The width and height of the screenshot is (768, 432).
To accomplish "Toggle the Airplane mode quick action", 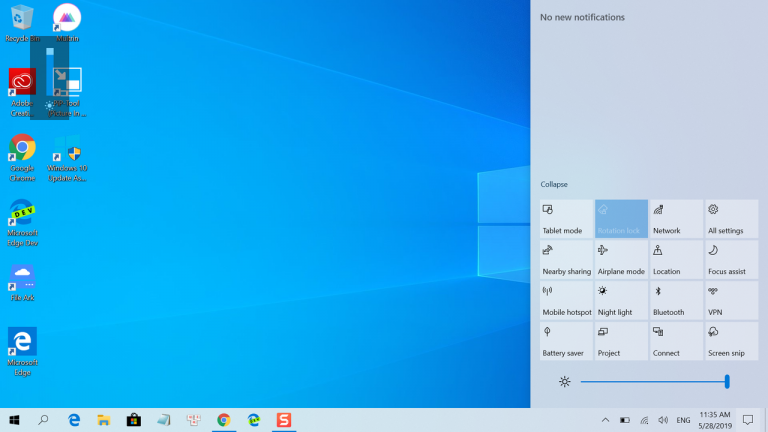I will pyautogui.click(x=621, y=260).
